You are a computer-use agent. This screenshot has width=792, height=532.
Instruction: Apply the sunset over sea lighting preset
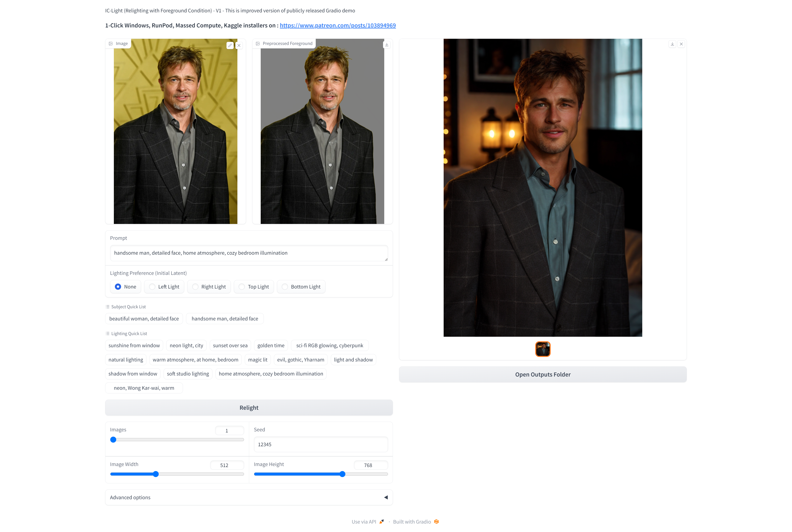point(230,345)
